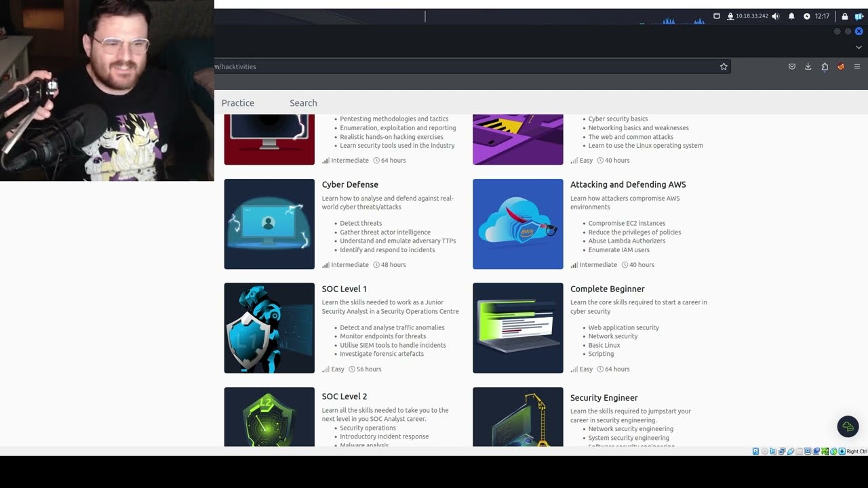Click the power manager lightning icon

click(x=807, y=16)
